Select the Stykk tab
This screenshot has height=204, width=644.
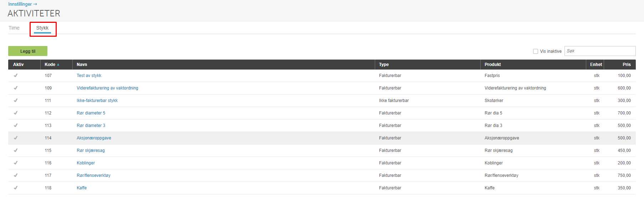(42, 28)
